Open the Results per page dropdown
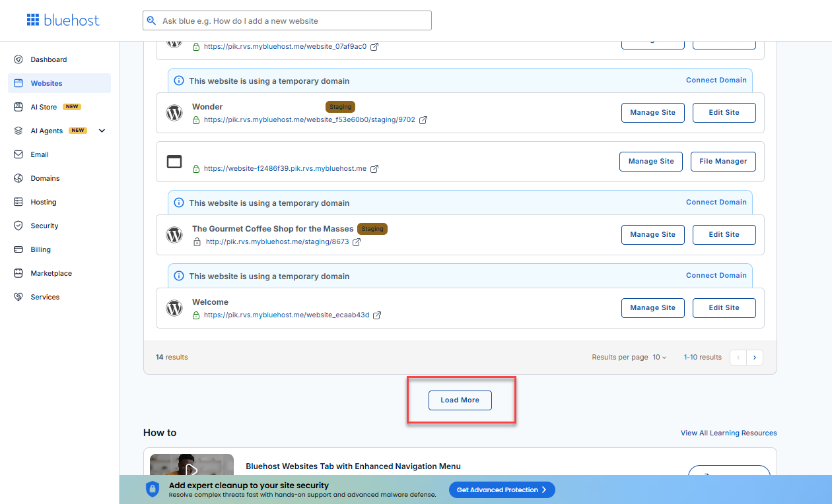832x504 pixels. click(x=660, y=358)
